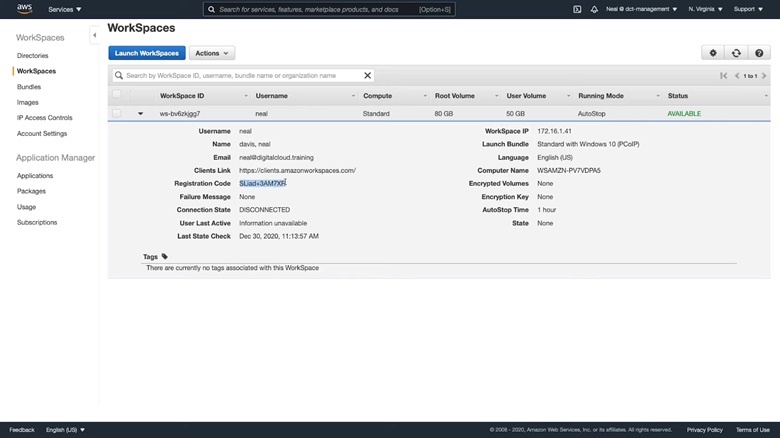Open the Services dropdown menu
Viewport: 780px width, 438px height.
tap(65, 9)
